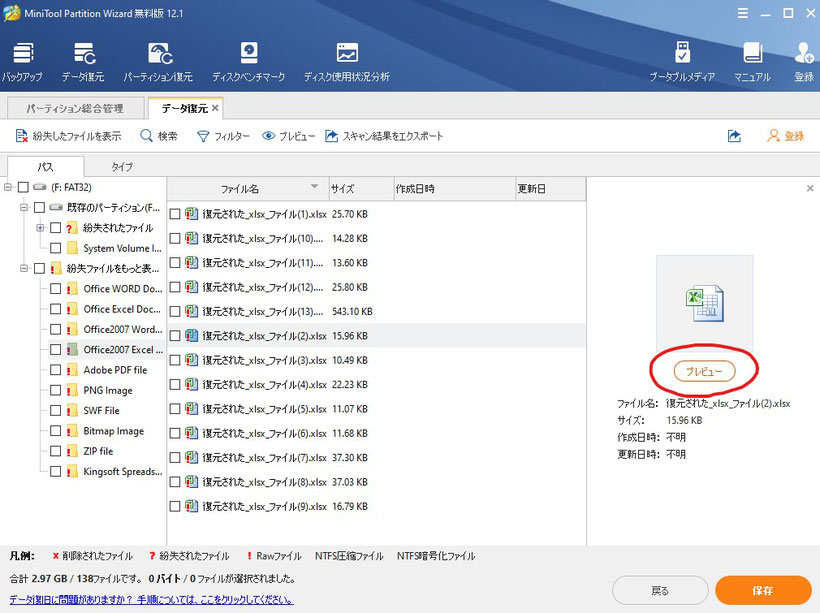The image size is (820, 613).
Task: Click the drive icon beside (F: FAT32)
Action: pyautogui.click(x=40, y=187)
